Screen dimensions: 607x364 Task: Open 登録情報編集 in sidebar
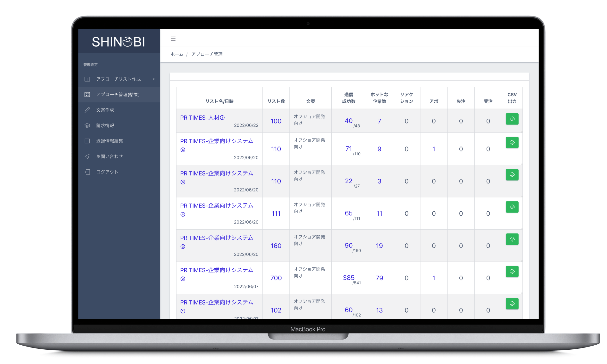pos(119,141)
